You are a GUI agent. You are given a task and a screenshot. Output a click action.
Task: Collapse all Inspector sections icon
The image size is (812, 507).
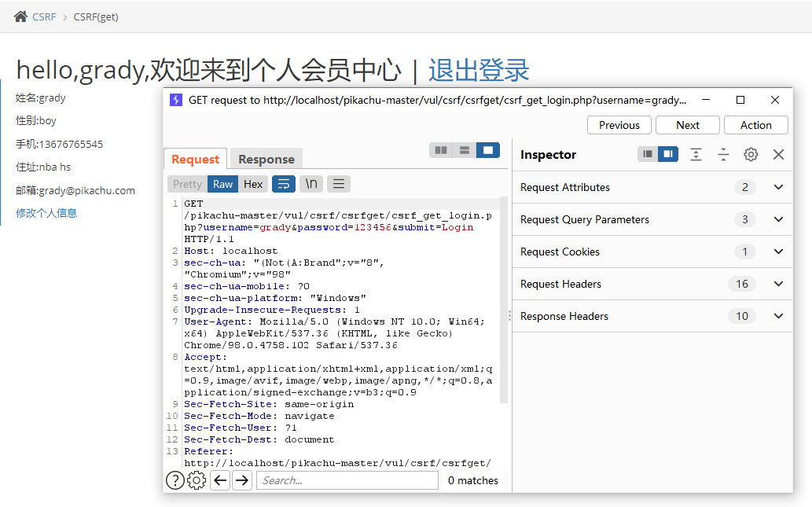click(723, 155)
